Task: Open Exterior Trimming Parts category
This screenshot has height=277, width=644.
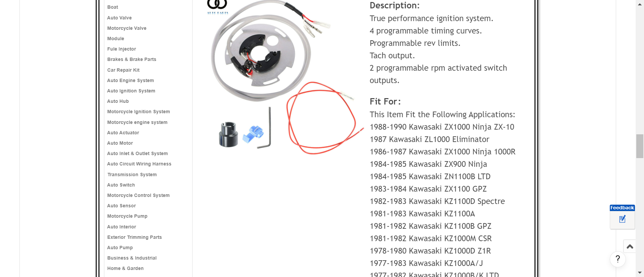Action: coord(135,237)
